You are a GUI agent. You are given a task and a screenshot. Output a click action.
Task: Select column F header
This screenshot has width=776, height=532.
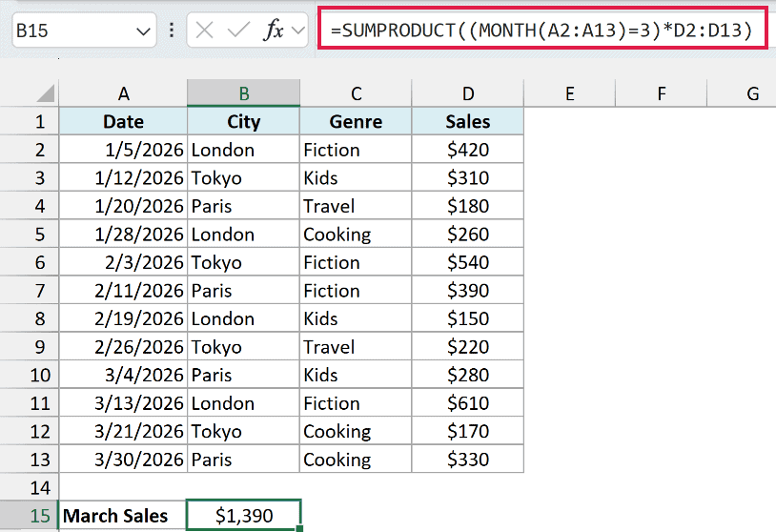(x=662, y=93)
